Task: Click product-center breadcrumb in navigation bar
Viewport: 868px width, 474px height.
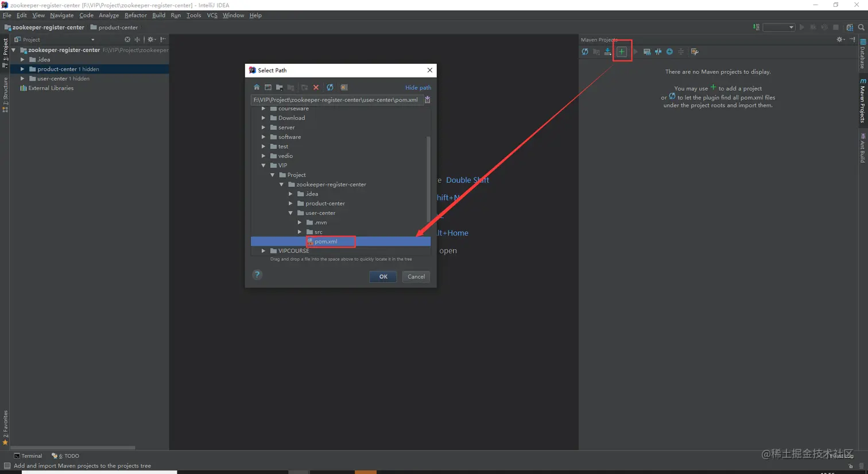Action: point(114,28)
